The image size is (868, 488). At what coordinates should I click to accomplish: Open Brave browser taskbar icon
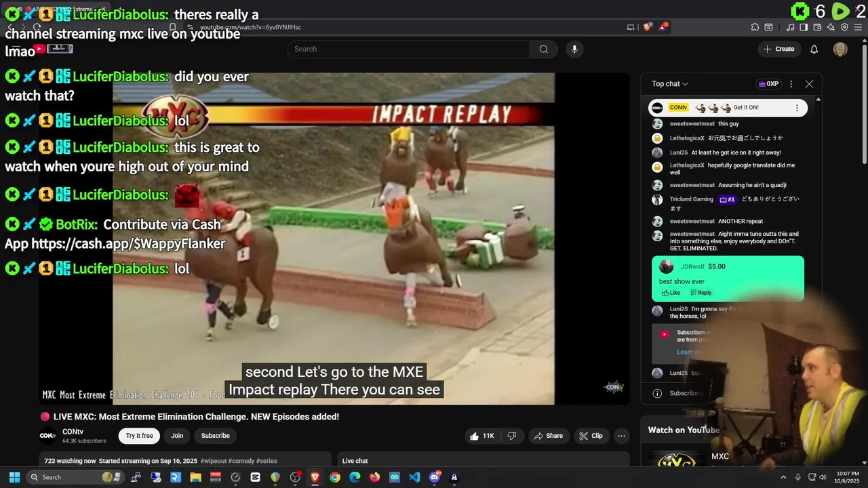click(x=315, y=477)
